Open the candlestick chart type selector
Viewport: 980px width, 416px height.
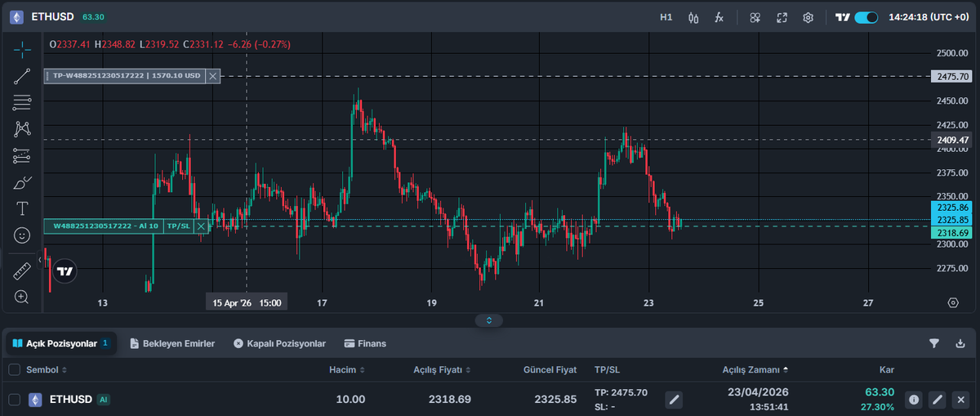(x=693, y=17)
